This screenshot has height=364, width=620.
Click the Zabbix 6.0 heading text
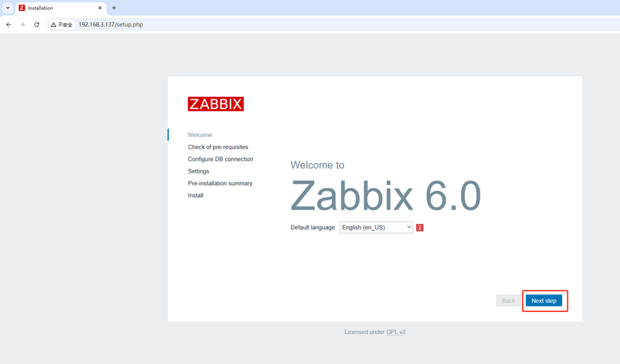[x=386, y=196]
